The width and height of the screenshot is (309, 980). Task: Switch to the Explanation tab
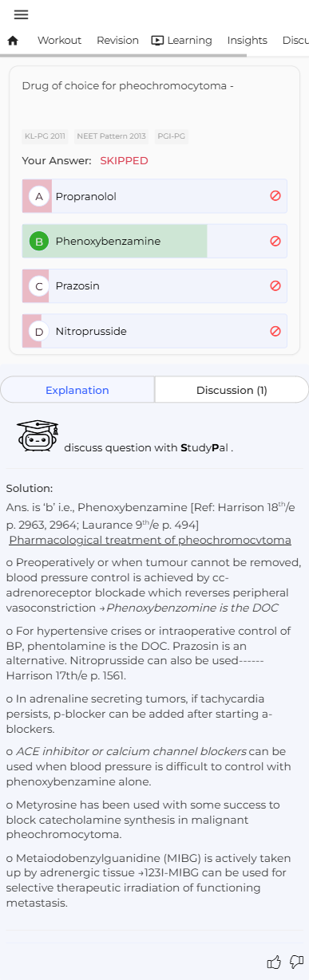(77, 390)
